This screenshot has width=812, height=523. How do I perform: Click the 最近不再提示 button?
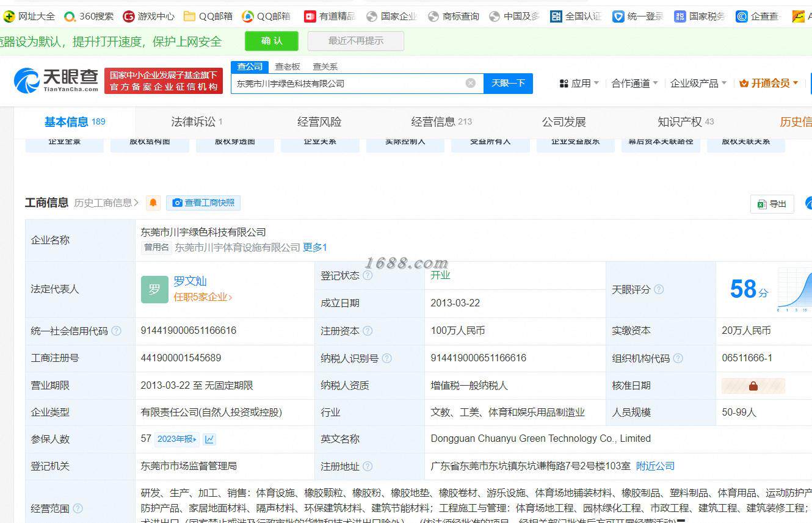(x=356, y=41)
